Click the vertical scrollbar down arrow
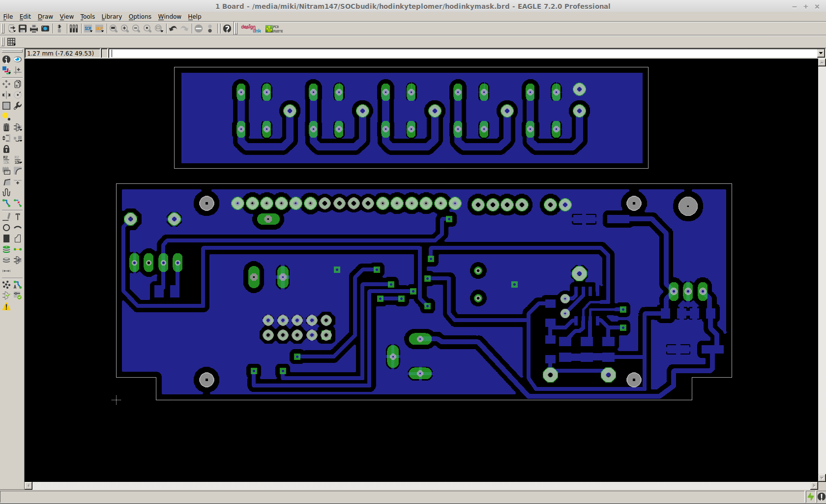This screenshot has height=504, width=826. point(822,478)
